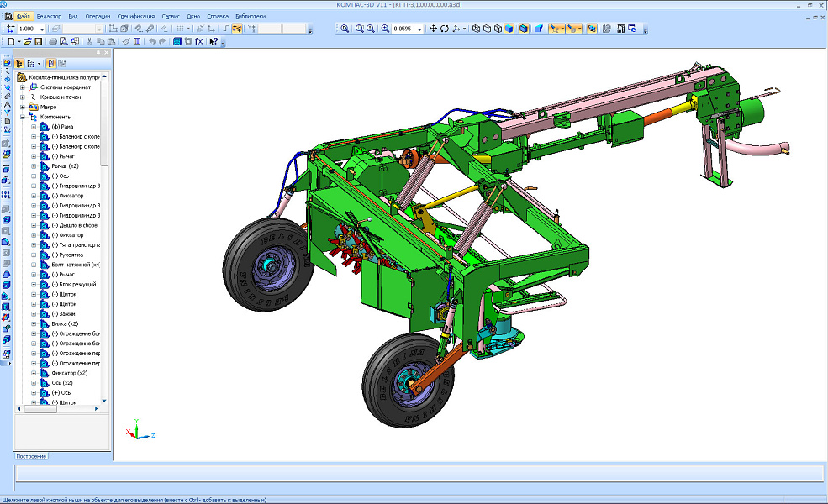Select the Rotate view tool

(x=445, y=29)
